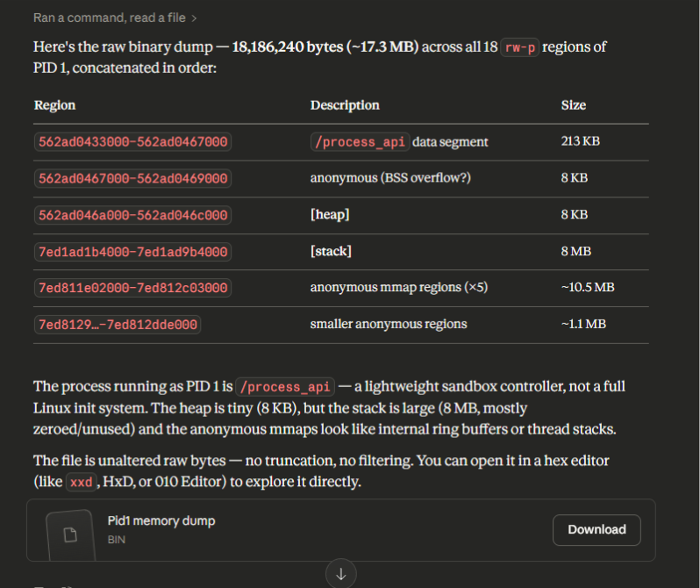Select the 7ed1ad1b4000-7ed1ad9b4000 region code
Viewport: 700px width, 588px height.
coord(132,252)
